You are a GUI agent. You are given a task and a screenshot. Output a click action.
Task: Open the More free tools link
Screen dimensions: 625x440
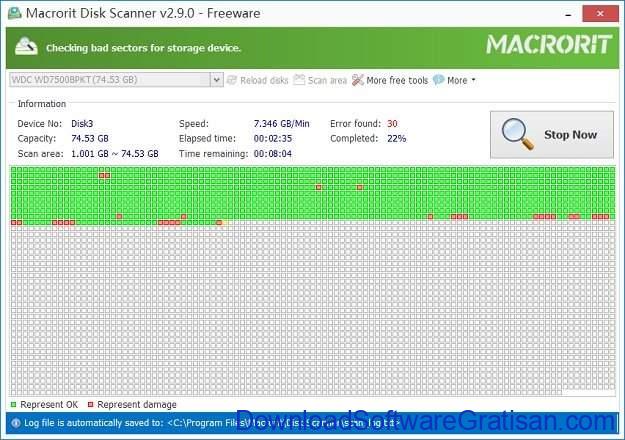(397, 81)
